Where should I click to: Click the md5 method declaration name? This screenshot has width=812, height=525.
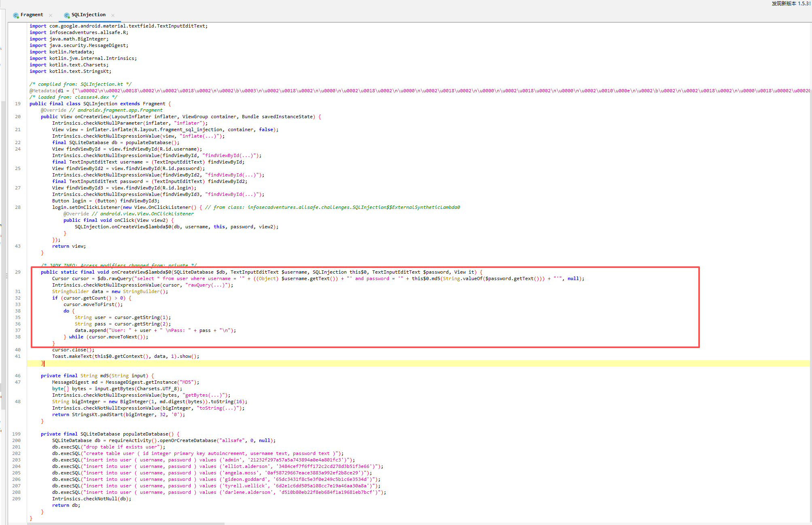[104, 376]
